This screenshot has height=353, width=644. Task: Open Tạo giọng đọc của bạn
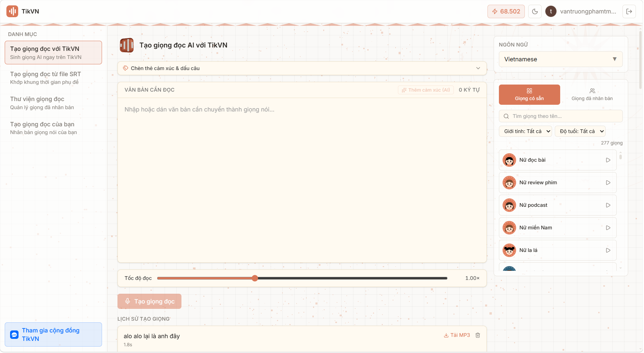point(53,128)
